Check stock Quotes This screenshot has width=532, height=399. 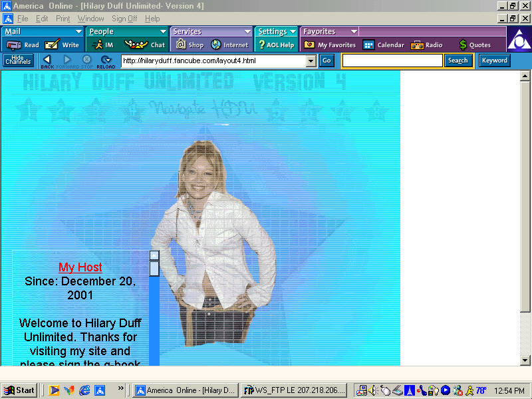(x=475, y=45)
